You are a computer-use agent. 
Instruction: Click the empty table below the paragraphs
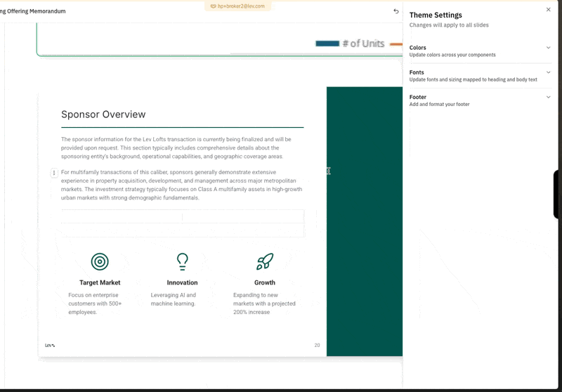pyautogui.click(x=182, y=223)
